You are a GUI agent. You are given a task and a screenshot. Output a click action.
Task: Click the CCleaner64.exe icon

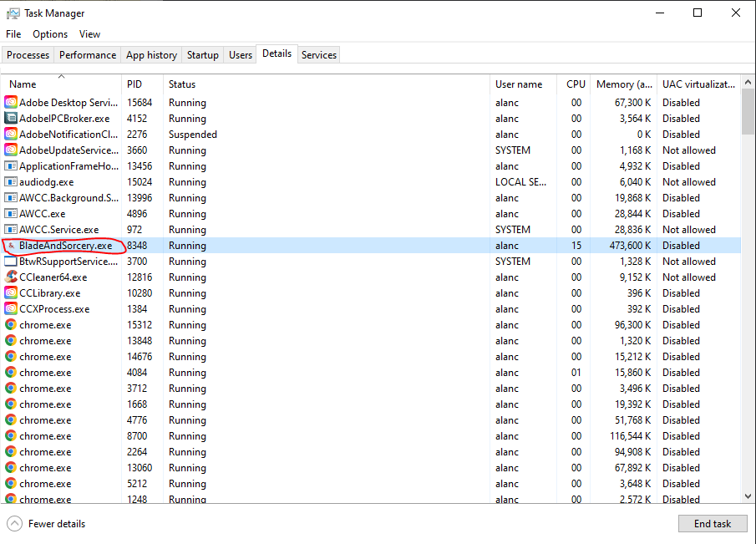11,277
